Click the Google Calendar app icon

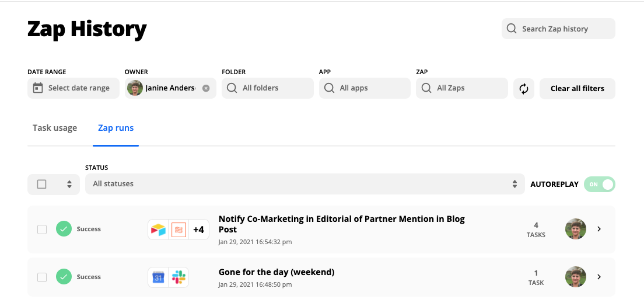(159, 277)
